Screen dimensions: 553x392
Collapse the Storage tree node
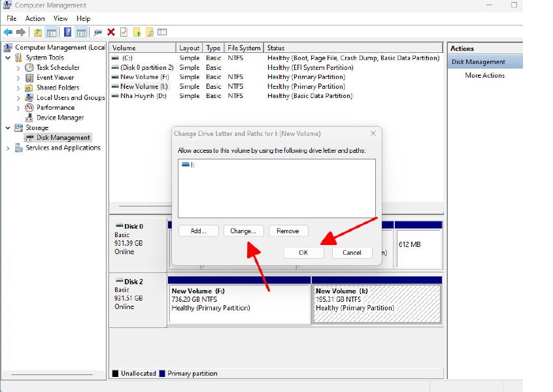pyautogui.click(x=8, y=127)
